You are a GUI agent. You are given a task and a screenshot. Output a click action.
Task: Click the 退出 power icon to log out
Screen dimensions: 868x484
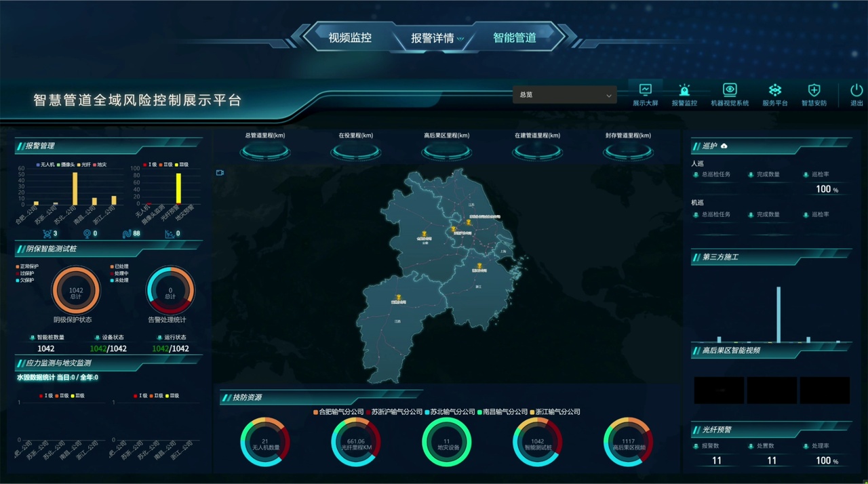856,89
